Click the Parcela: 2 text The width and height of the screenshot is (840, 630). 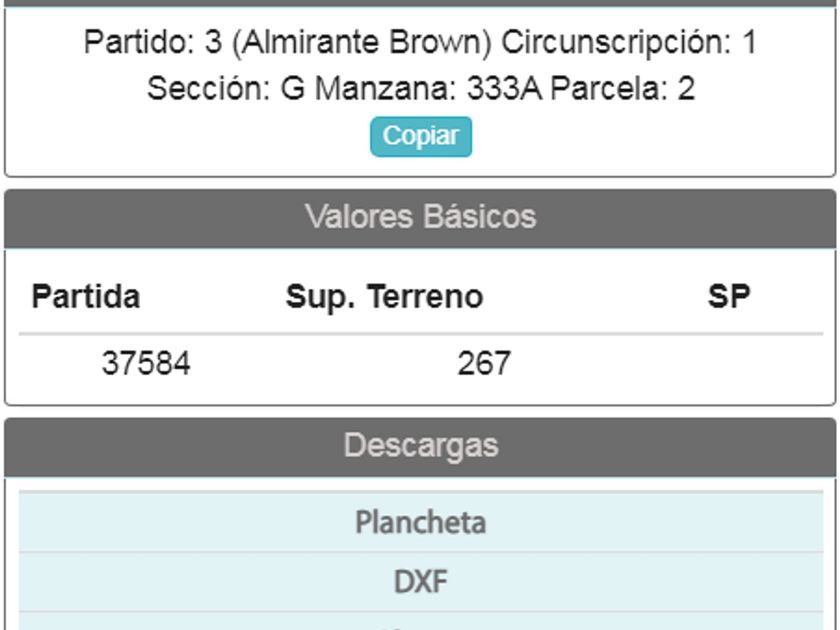click(x=622, y=89)
